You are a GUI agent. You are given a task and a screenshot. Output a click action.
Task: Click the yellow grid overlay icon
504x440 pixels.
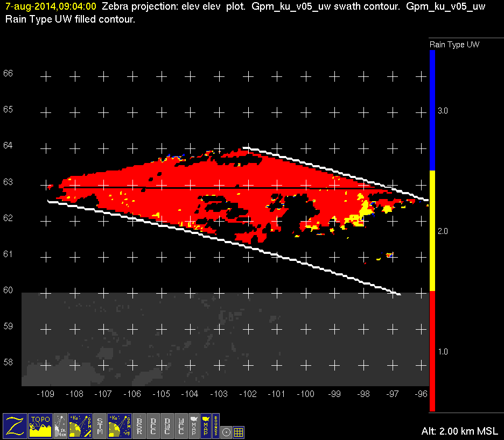(239, 431)
